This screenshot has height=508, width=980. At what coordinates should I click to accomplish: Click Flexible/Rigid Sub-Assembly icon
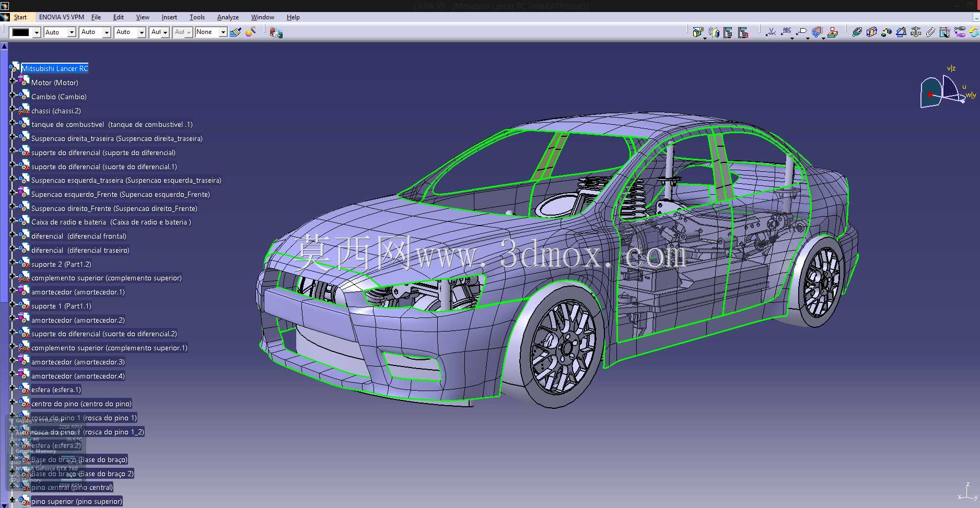[x=960, y=32]
